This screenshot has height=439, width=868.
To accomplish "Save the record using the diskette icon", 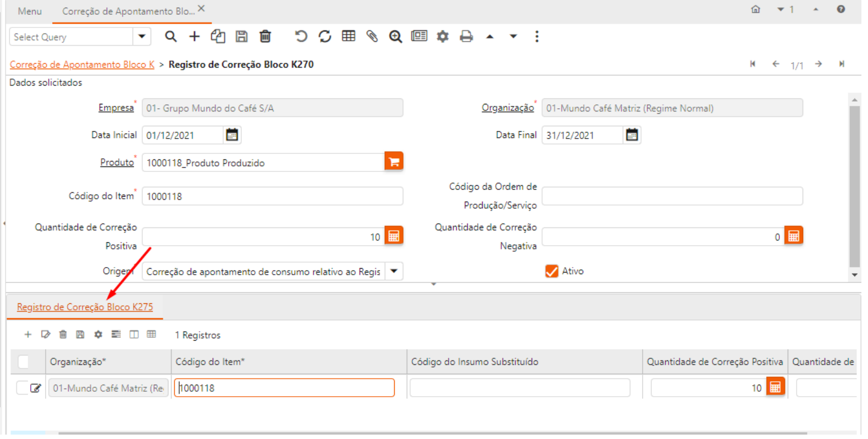I will pyautogui.click(x=241, y=37).
